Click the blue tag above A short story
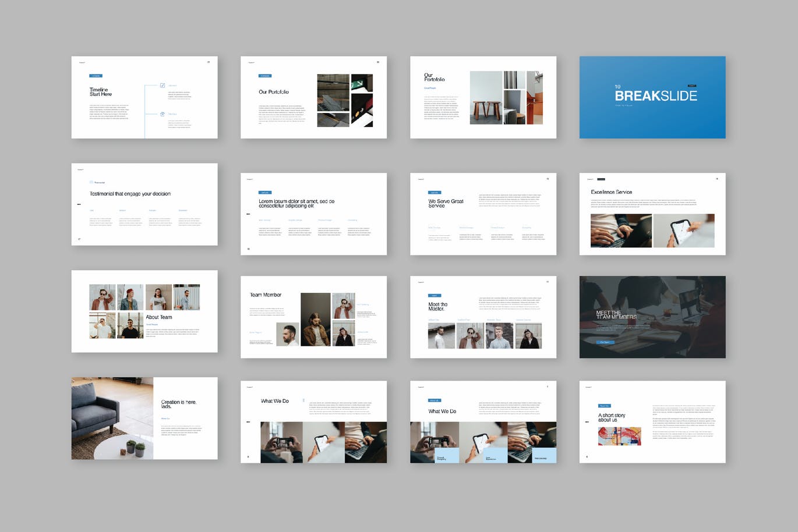798x532 pixels. tap(604, 406)
